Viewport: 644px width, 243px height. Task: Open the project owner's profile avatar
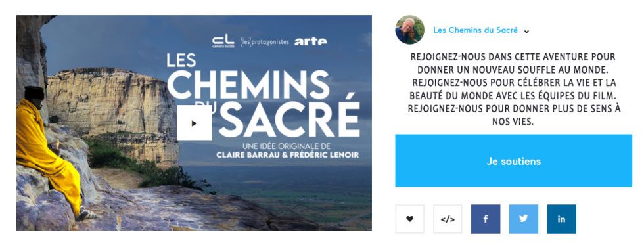(409, 30)
